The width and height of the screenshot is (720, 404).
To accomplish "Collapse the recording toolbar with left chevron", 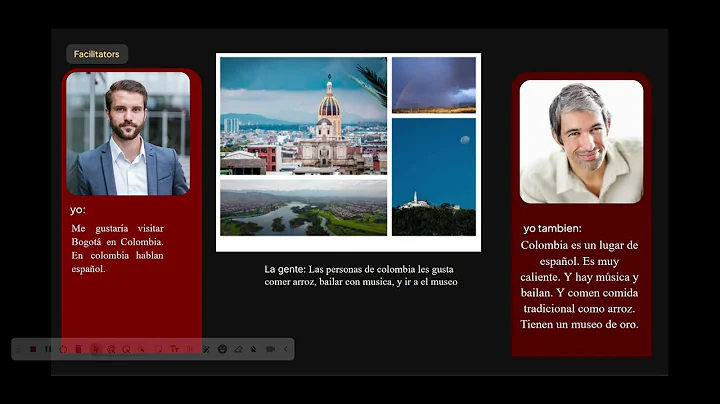I will 286,349.
